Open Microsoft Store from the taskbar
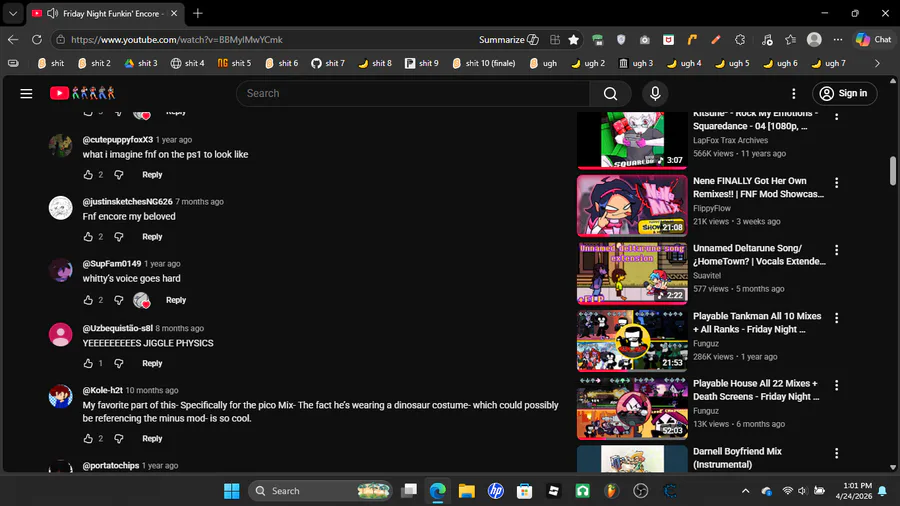This screenshot has width=900, height=506. (x=524, y=491)
